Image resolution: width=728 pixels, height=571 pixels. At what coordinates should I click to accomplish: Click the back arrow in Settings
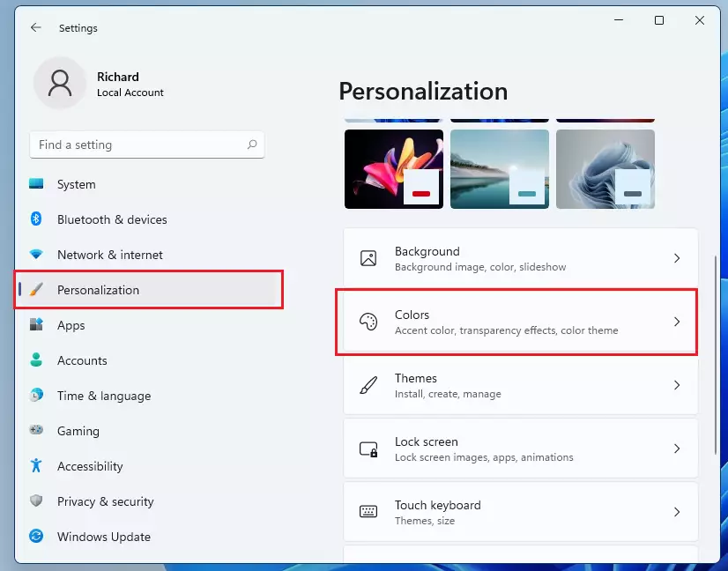(36, 28)
